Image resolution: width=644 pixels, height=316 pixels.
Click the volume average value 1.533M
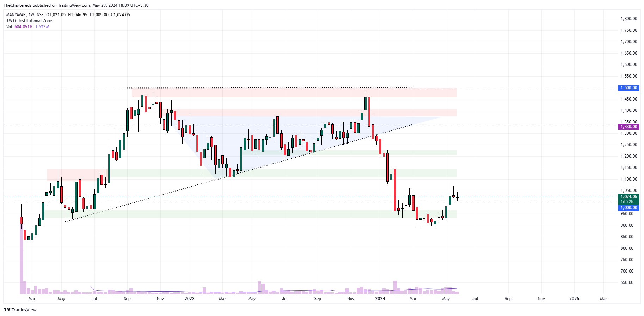click(x=42, y=27)
